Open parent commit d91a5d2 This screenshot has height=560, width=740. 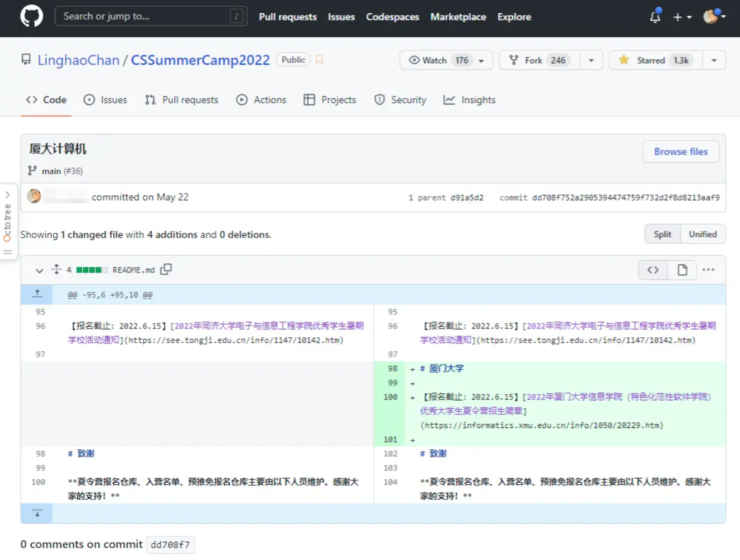467,198
